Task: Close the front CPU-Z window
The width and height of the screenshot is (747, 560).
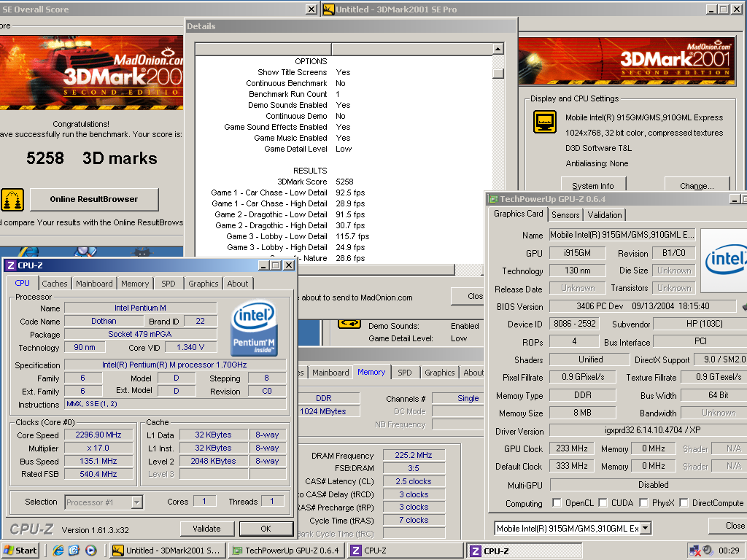Action: coord(289,265)
